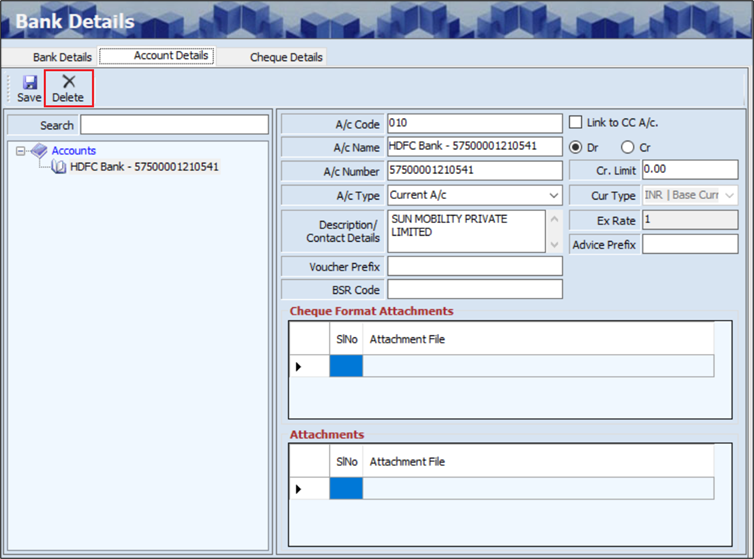Click the BSR Code input field
Viewport: 754px width, 559px height.
coord(474,289)
